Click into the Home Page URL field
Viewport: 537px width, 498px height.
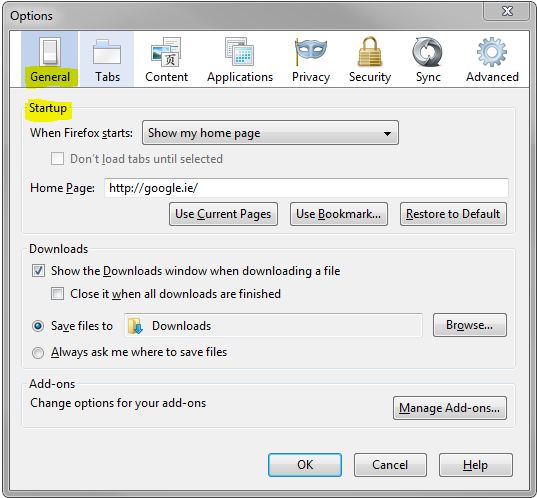click(x=306, y=188)
